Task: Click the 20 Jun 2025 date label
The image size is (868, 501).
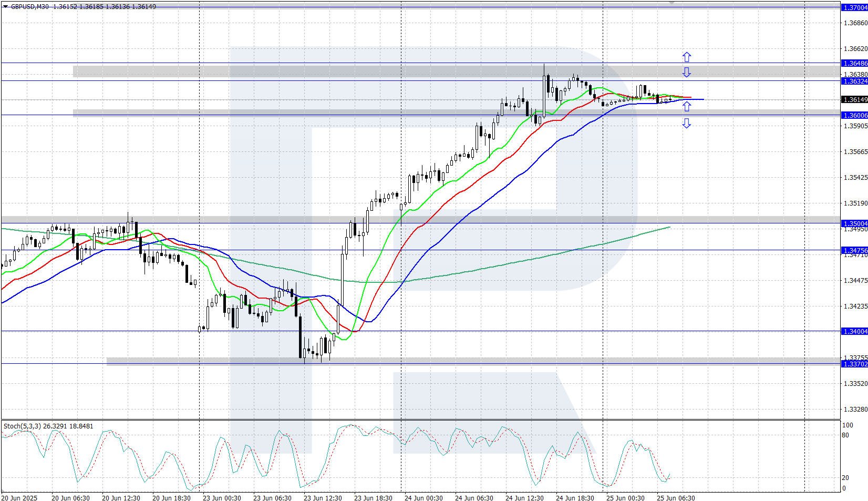Action: click(x=19, y=498)
